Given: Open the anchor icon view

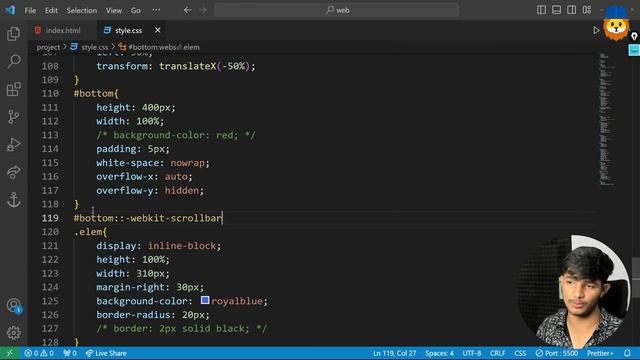Looking at the screenshot, I should click(13, 200).
